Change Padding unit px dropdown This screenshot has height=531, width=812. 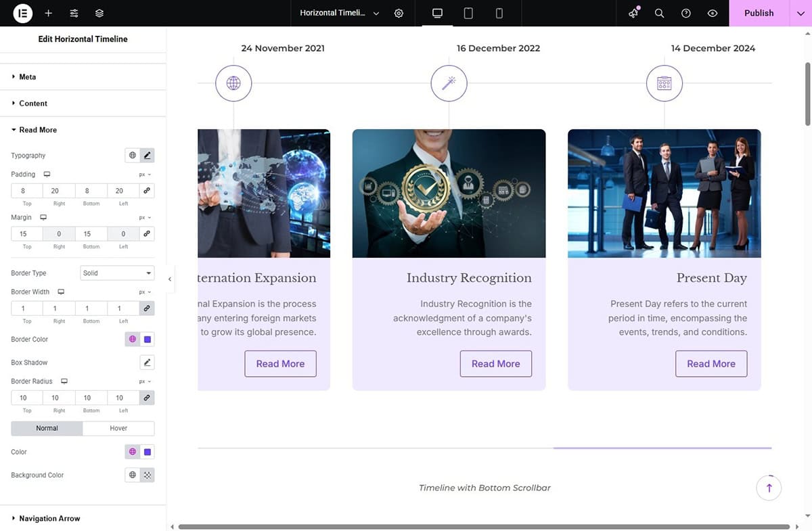tap(145, 175)
